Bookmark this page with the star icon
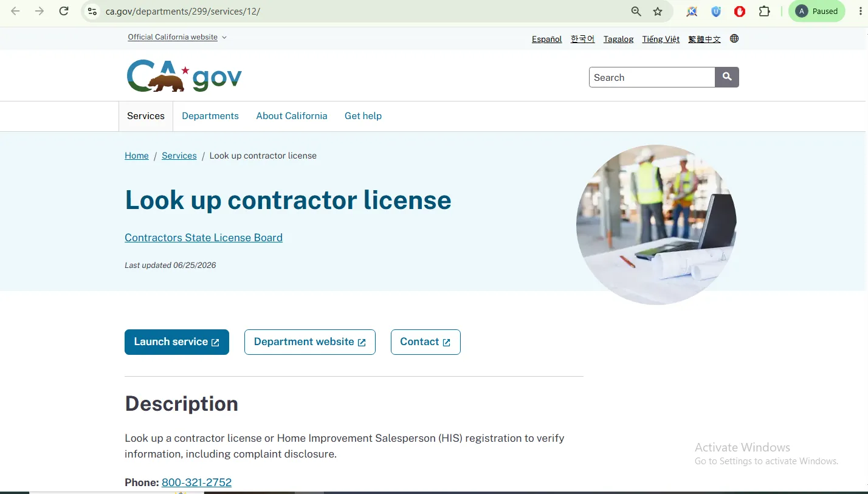Viewport: 868px width, 494px height. click(x=658, y=11)
